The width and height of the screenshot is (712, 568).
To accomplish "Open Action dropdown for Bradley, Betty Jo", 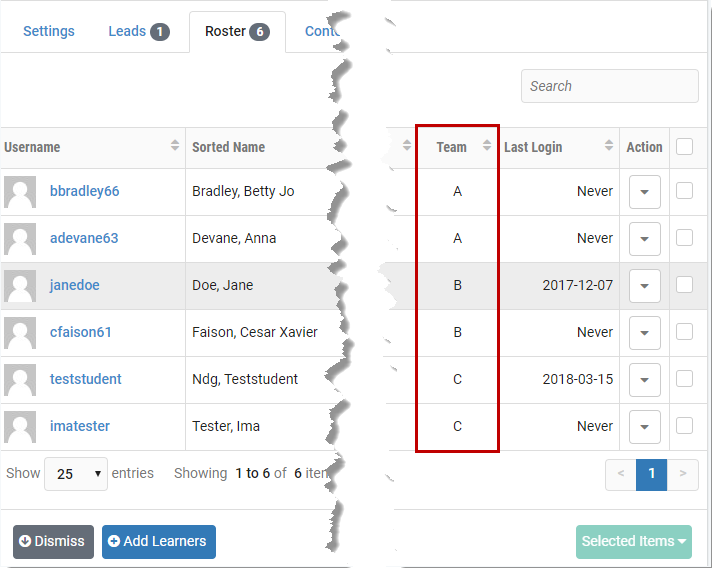I will click(x=644, y=192).
